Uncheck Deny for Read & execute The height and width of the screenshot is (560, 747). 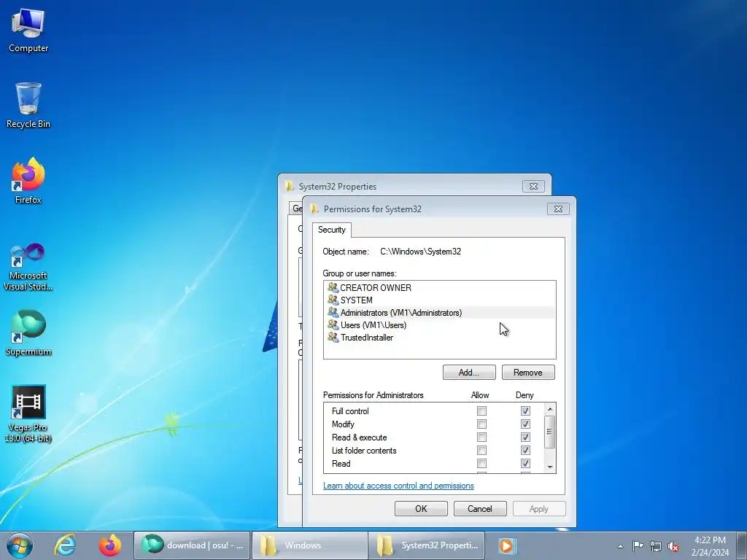(525, 437)
